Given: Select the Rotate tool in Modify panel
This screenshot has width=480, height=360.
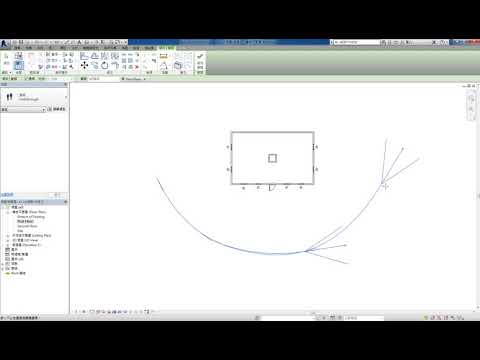Looking at the screenshot, I should click(x=105, y=65).
